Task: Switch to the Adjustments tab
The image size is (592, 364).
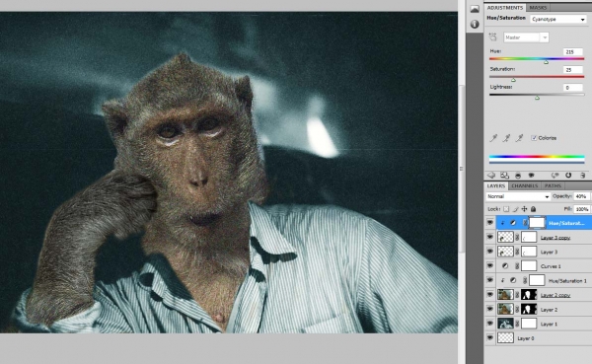Action: click(504, 8)
